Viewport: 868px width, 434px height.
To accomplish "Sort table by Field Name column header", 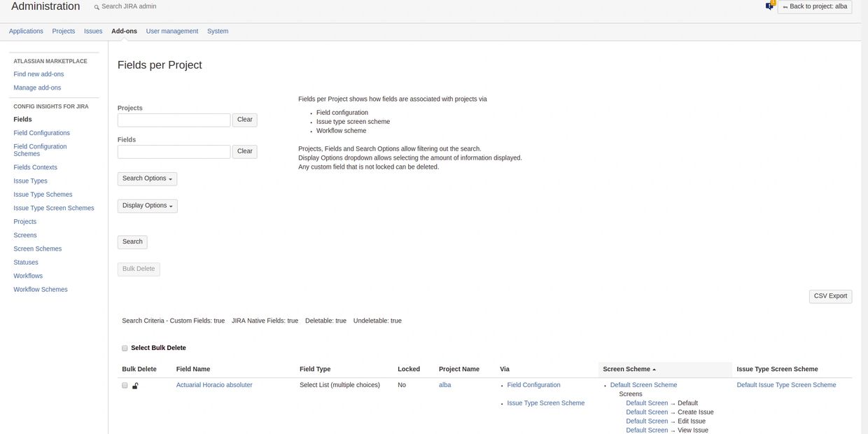I will tap(193, 369).
